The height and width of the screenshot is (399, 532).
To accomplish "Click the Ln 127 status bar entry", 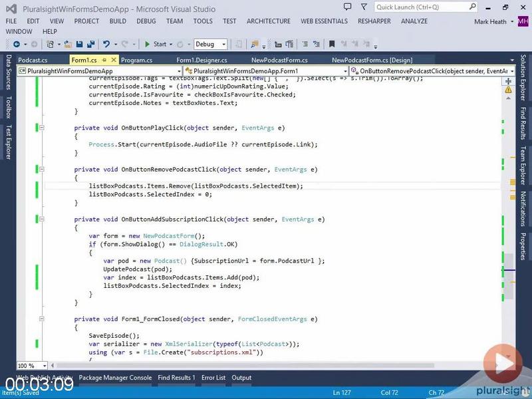I will point(342,392).
